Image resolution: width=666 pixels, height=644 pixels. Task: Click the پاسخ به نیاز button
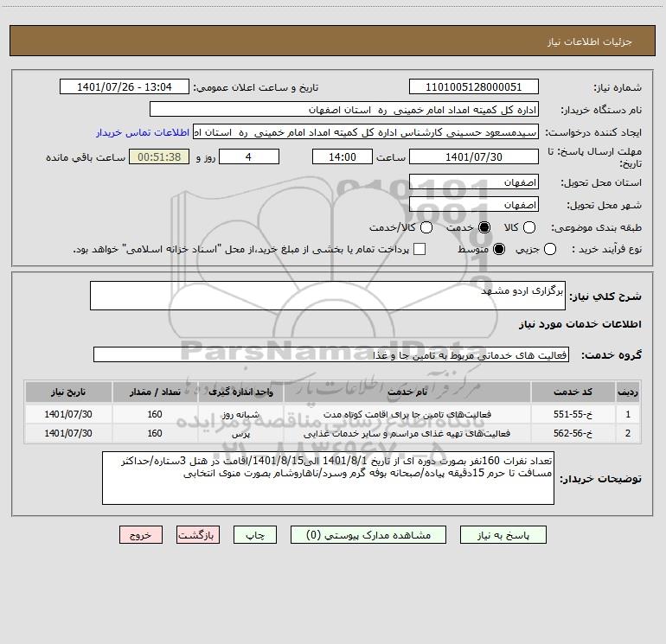(x=503, y=535)
